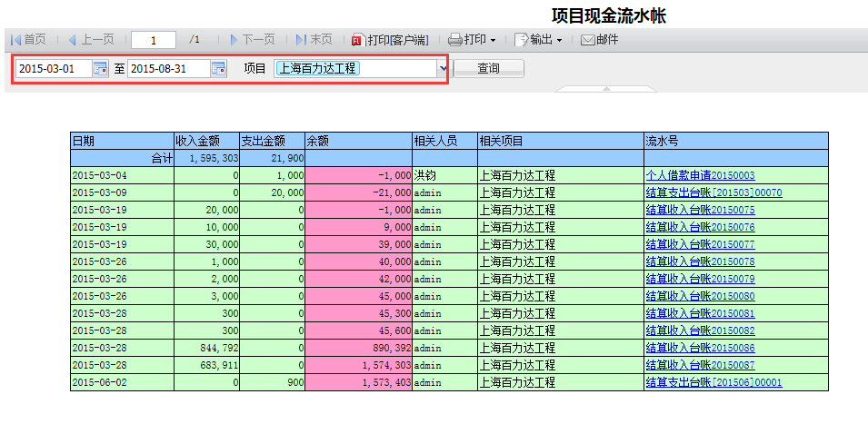Open link 结算收入台账20150080
Image resolution: width=868 pixels, height=424 pixels.
click(700, 296)
